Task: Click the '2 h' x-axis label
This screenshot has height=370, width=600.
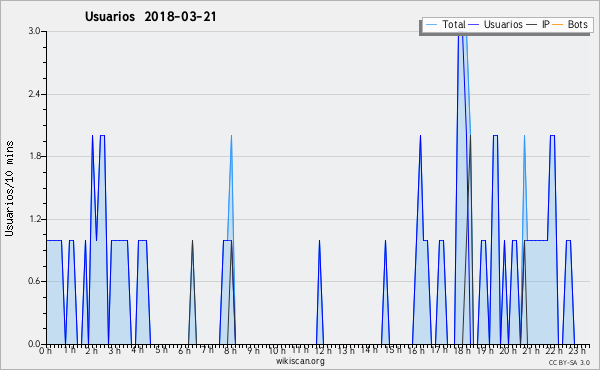Action: (91, 350)
